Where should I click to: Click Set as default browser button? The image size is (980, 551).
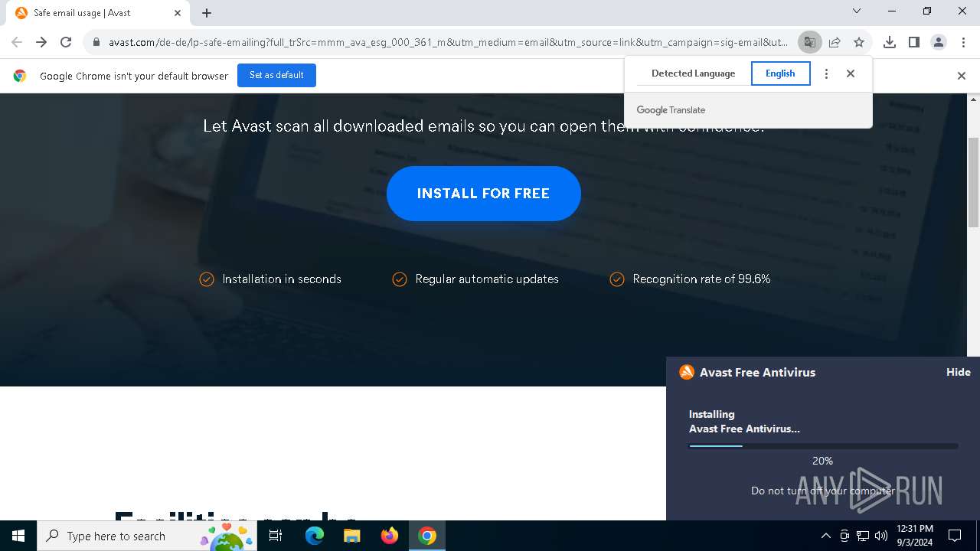pyautogui.click(x=276, y=75)
